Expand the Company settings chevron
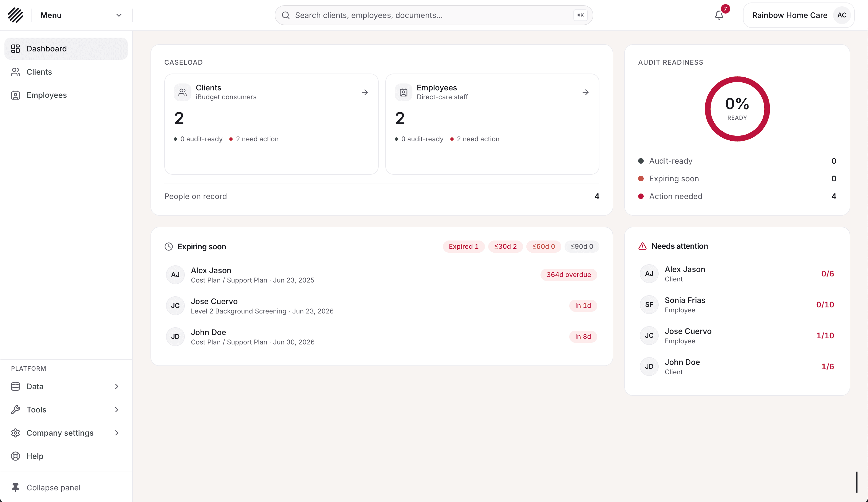Screen dimensions: 868x502 (x=117, y=433)
